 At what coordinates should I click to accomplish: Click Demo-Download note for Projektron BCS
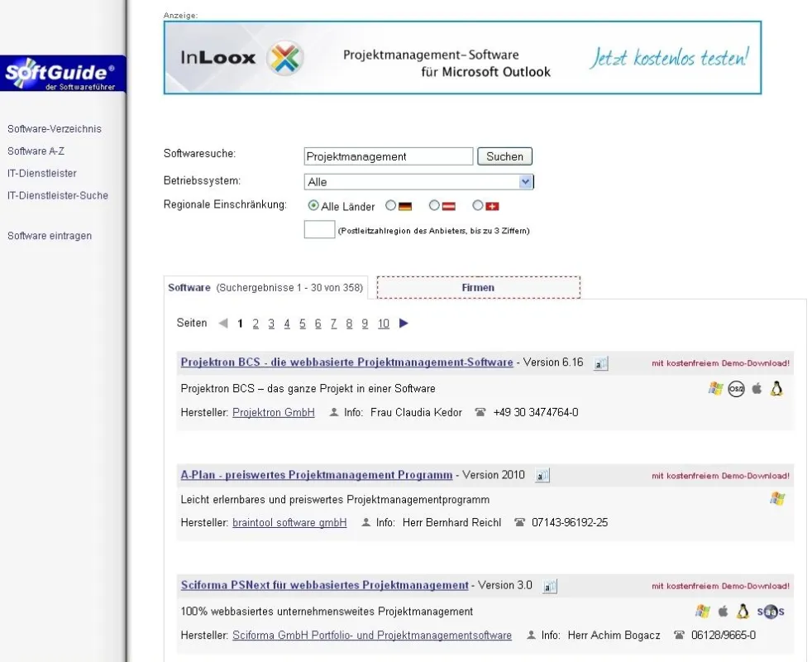[721, 363]
